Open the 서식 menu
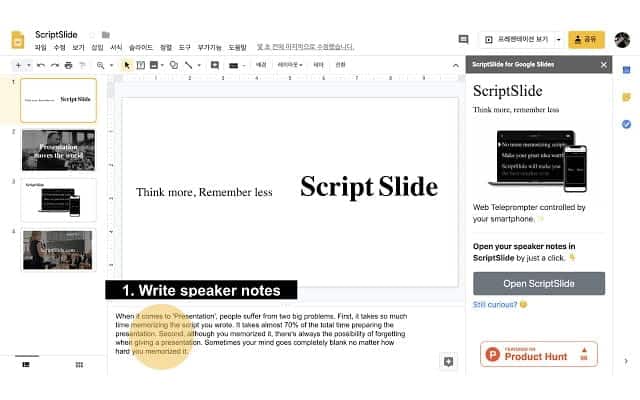This screenshot has height=400, width=640. [x=116, y=47]
